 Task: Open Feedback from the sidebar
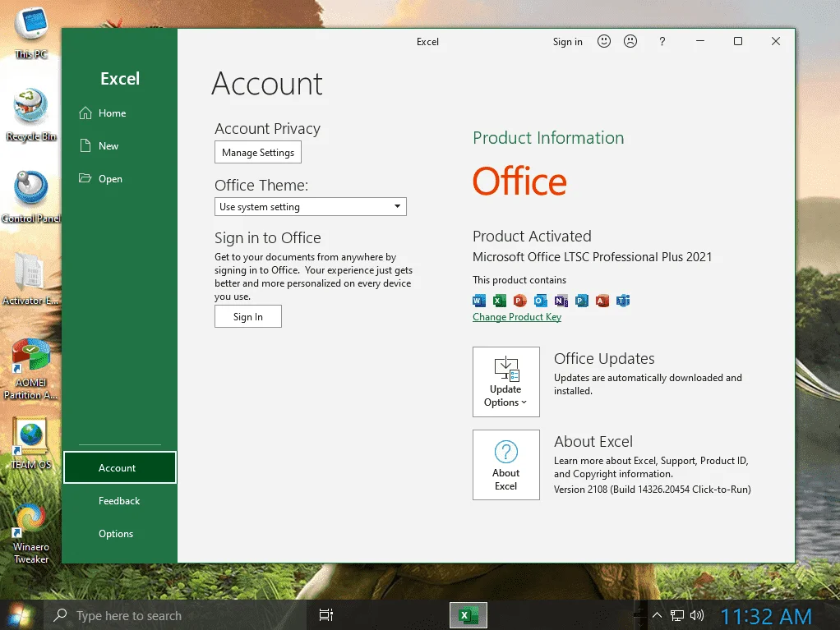119,500
